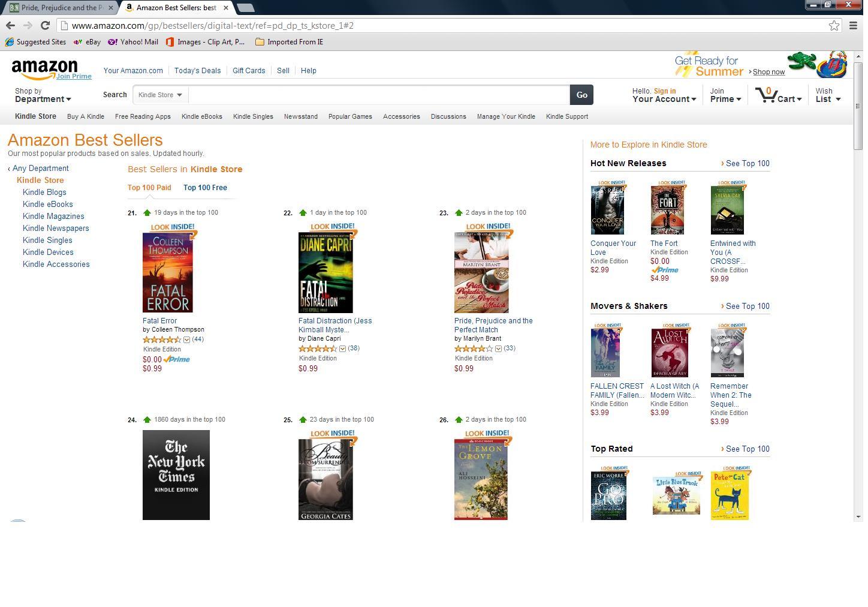
Task: Open Pete the Cat cover thumbnail
Action: point(730,495)
